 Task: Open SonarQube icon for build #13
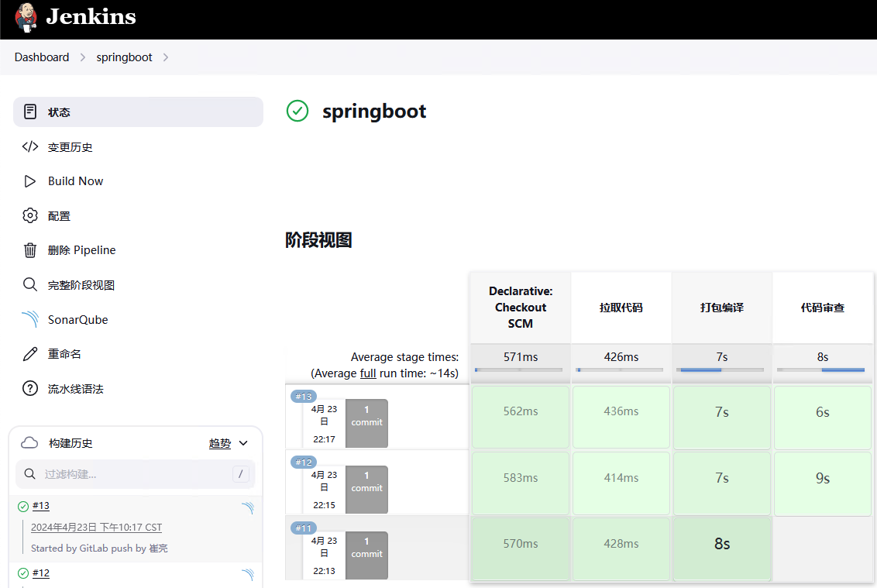248,507
